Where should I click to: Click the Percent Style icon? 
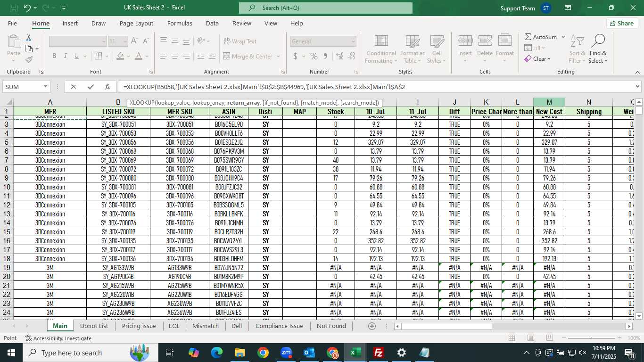[314, 56]
